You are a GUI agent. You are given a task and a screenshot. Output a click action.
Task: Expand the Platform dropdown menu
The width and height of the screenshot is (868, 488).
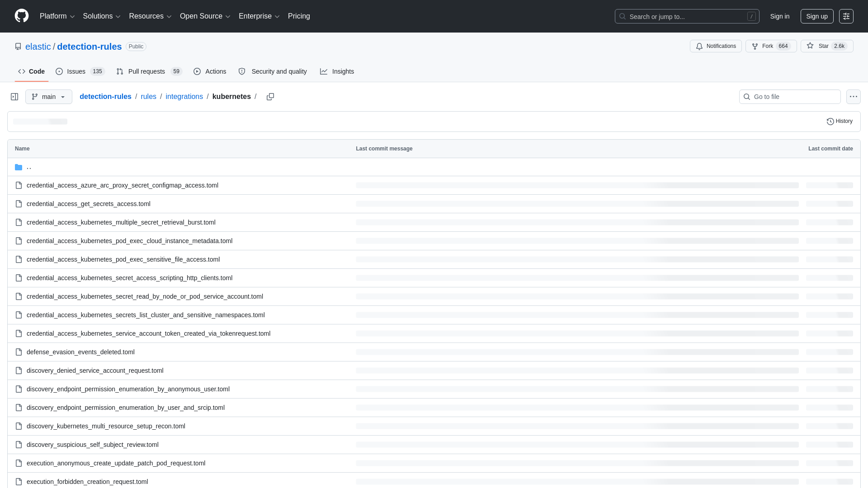57,16
